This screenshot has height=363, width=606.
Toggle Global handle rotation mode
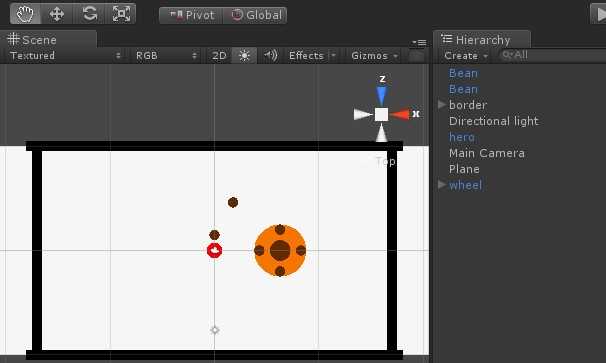255,15
